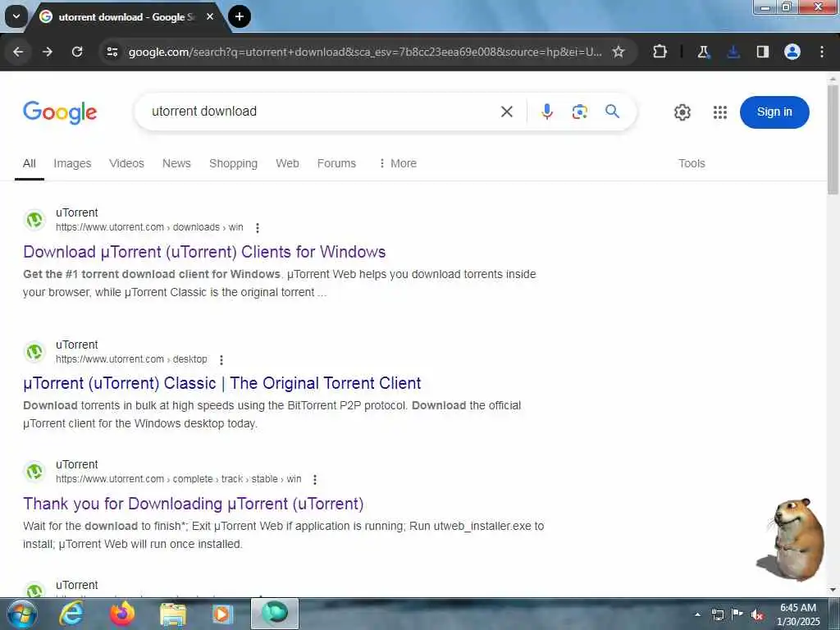Open the taskbar clock showing 6:45 AM
Screen dimensions: 840x630
(798, 614)
